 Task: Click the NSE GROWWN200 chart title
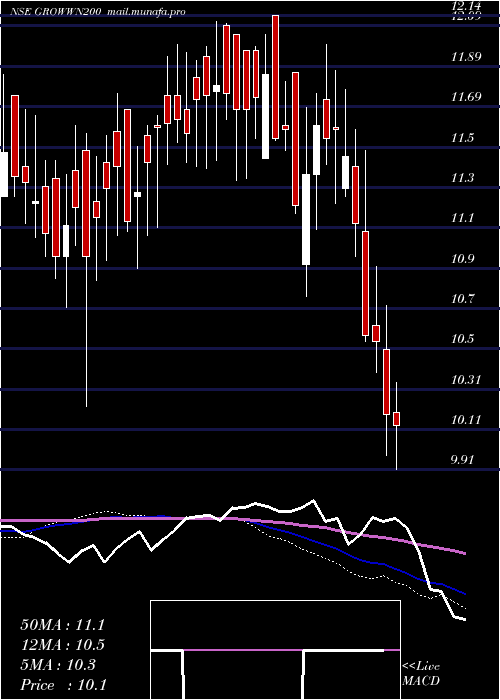tap(57, 12)
